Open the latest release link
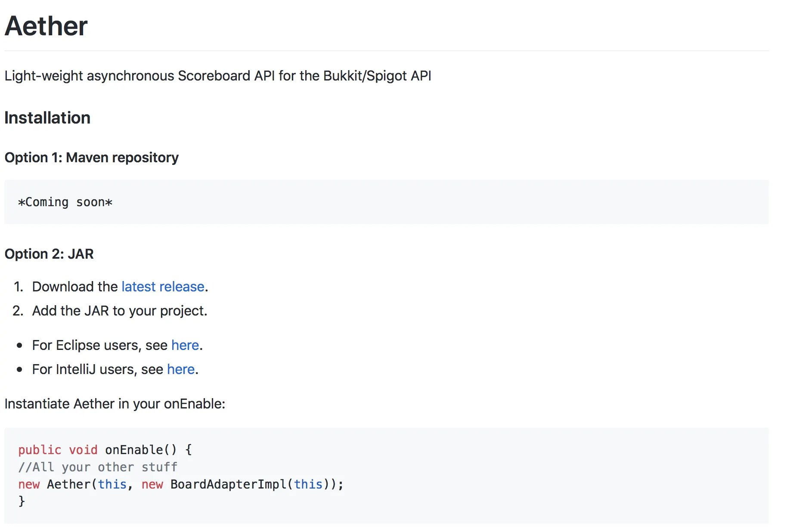 163,287
